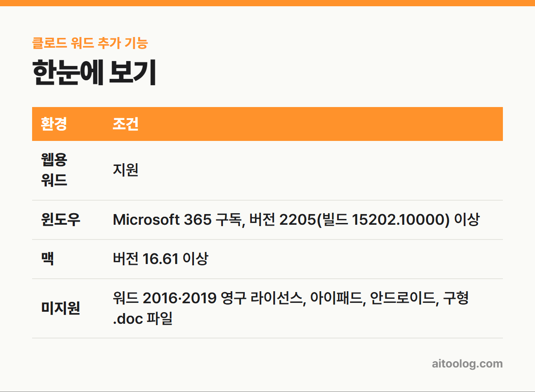Click the '워드 2016·2019 영구 라이선스' cell

click(291, 308)
